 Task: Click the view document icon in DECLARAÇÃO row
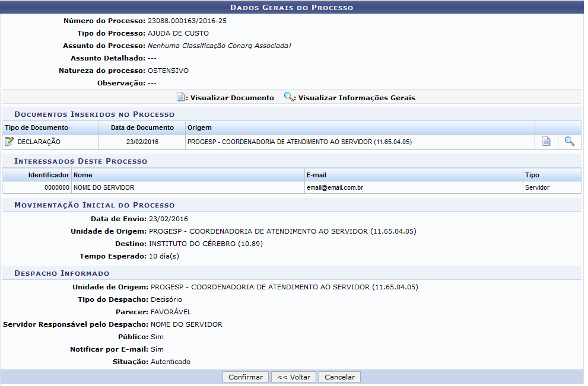tap(546, 142)
